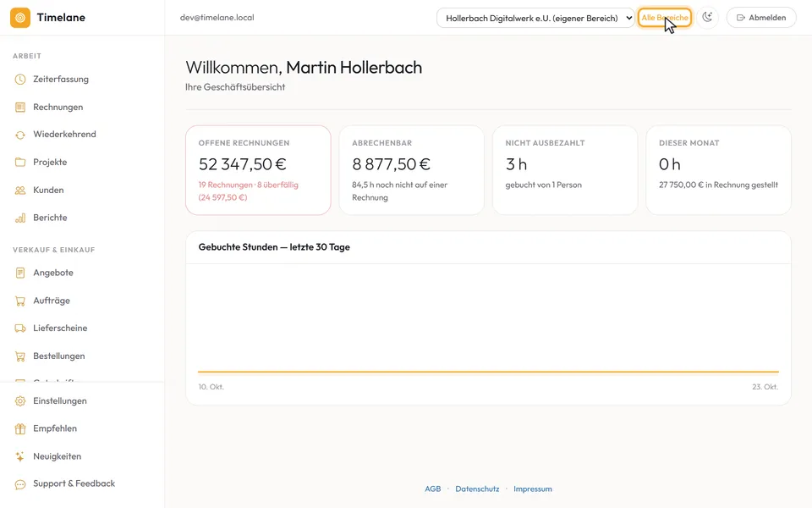Click the Einstellungen gear icon

coord(20,401)
